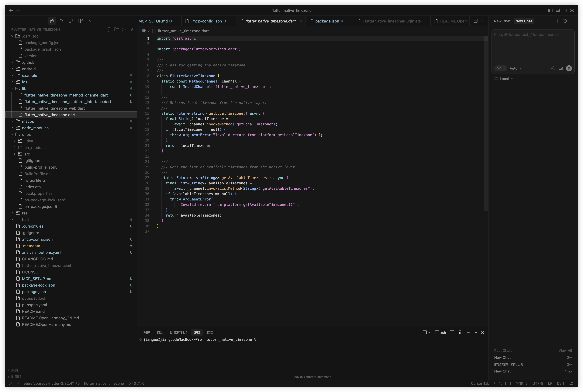Open the Extensions view icon
Viewport: 583px width, 392px height.
(80, 21)
